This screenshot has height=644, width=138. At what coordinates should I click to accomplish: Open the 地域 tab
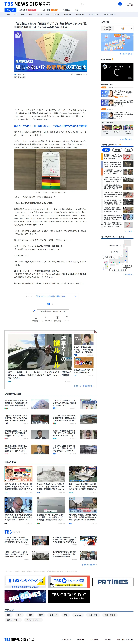(76, 10)
